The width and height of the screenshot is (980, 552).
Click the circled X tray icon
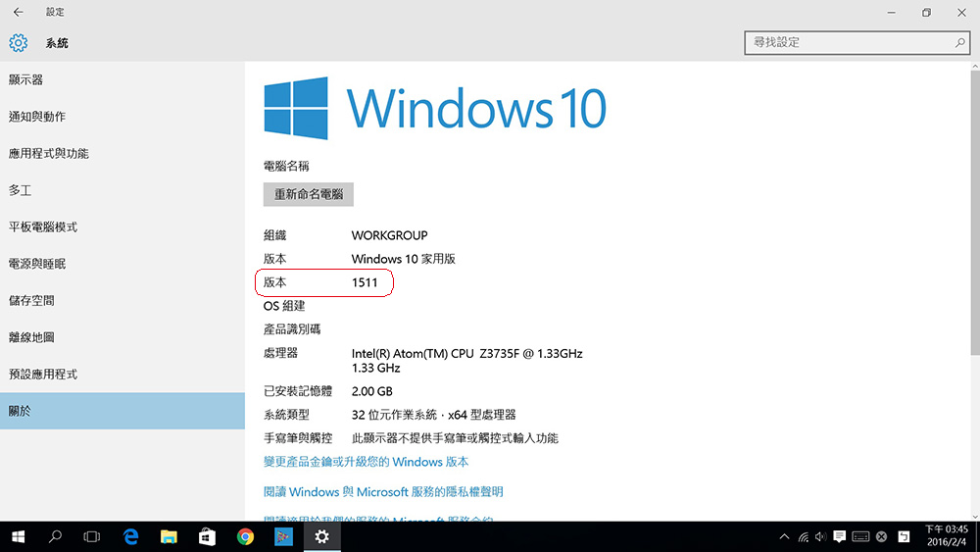click(x=881, y=536)
